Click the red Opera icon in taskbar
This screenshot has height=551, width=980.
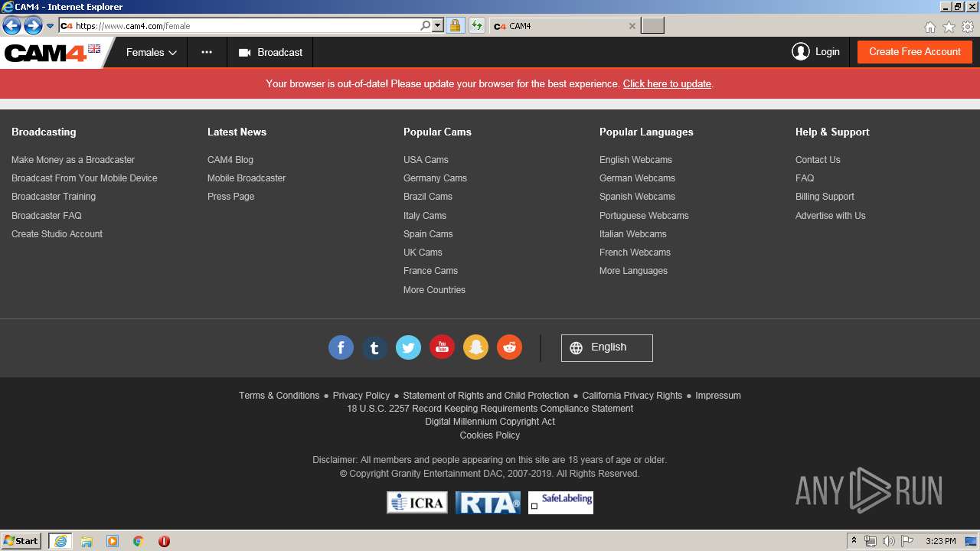coord(164,541)
